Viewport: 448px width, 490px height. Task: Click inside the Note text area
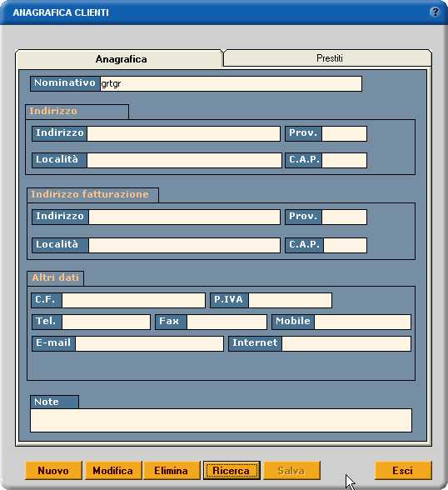[221, 420]
